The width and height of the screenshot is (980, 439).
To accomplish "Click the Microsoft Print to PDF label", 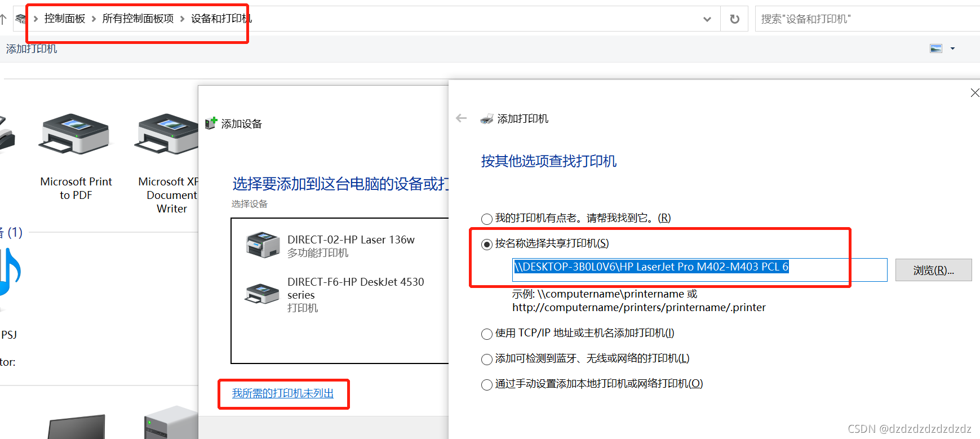I will pos(76,188).
